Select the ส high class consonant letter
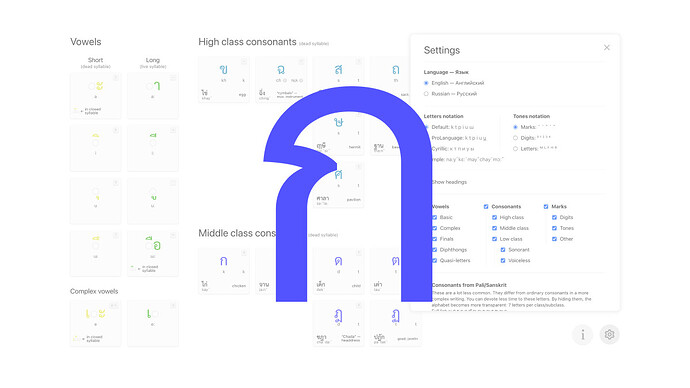 pos(338,70)
